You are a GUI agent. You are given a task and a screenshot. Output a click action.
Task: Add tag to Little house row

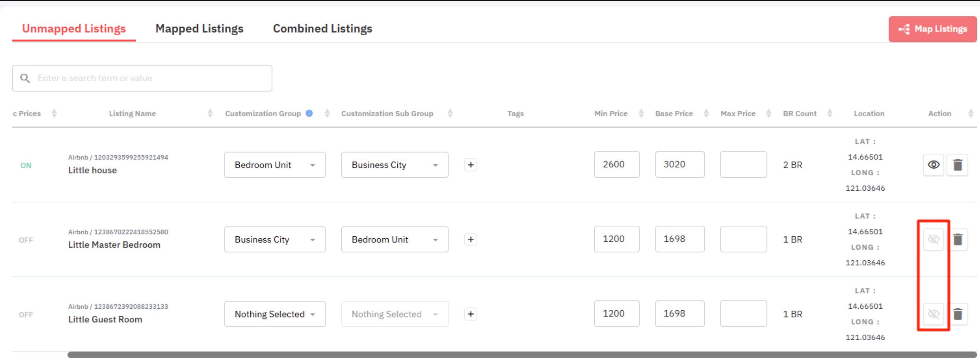470,165
